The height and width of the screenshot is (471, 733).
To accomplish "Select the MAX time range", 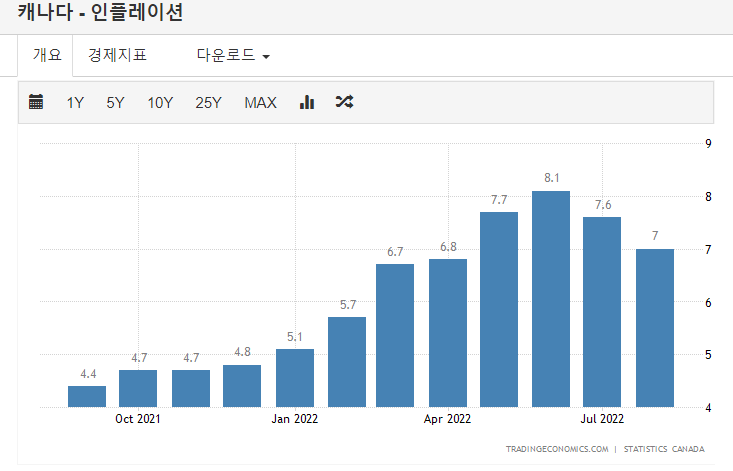I will (x=260, y=103).
